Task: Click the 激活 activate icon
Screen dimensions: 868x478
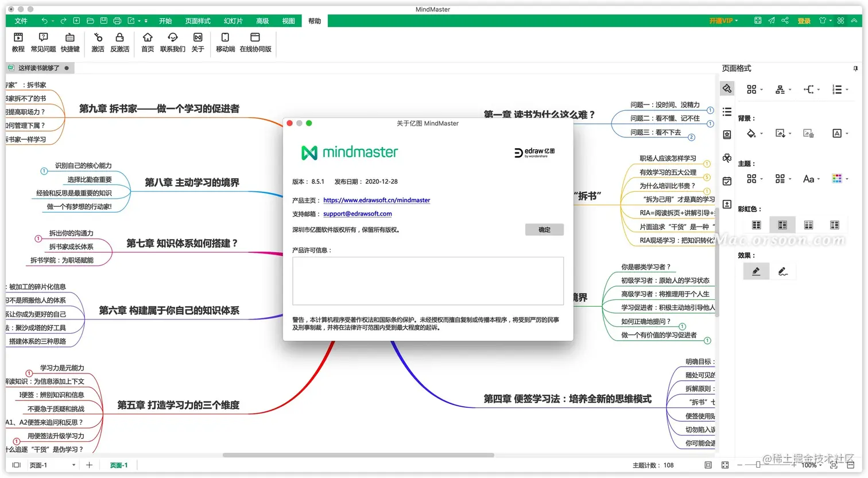Action: (x=98, y=43)
